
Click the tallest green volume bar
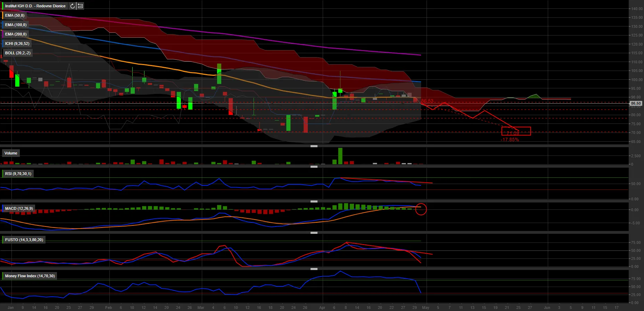coord(340,156)
